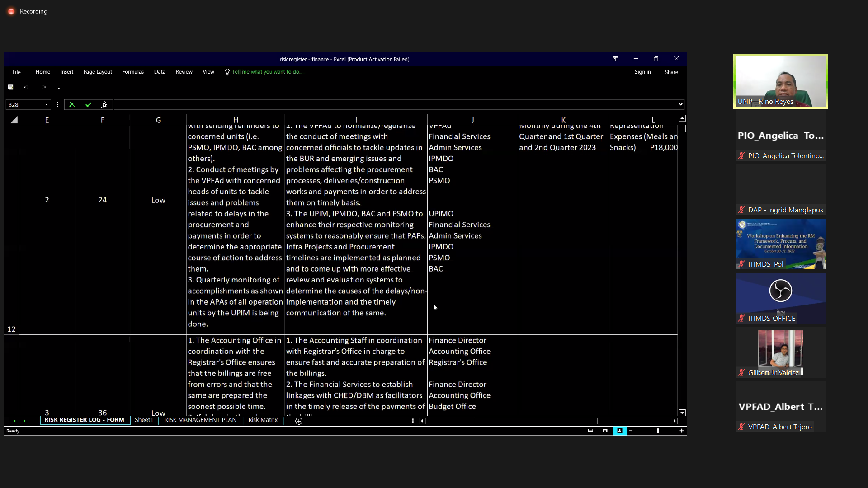Image resolution: width=868 pixels, height=488 pixels.
Task: Switch to Page Layout view icon
Action: pos(605,431)
